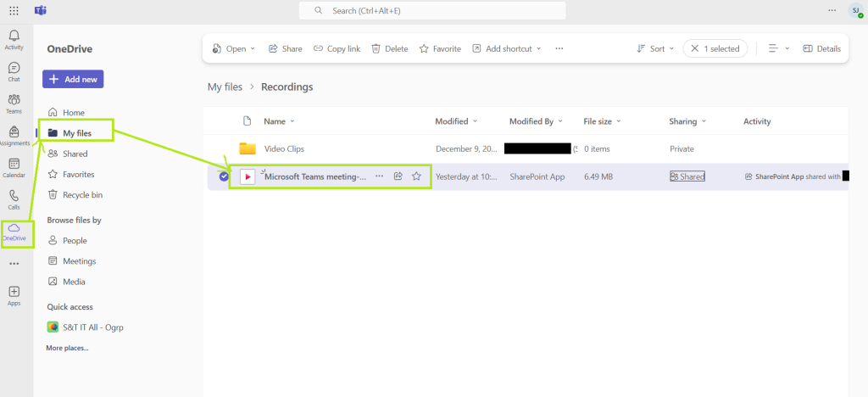Select Shared in OneDrive navigation
The image size is (868, 397).
pyautogui.click(x=75, y=154)
